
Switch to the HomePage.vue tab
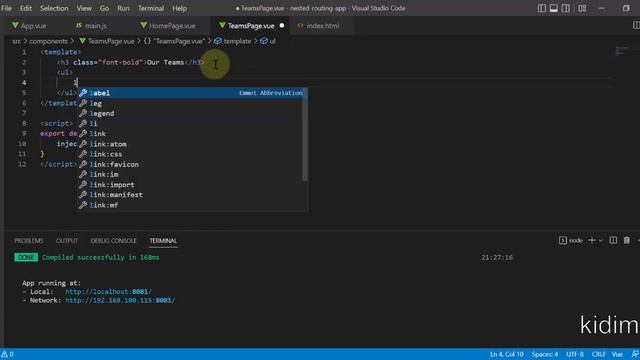point(168,26)
